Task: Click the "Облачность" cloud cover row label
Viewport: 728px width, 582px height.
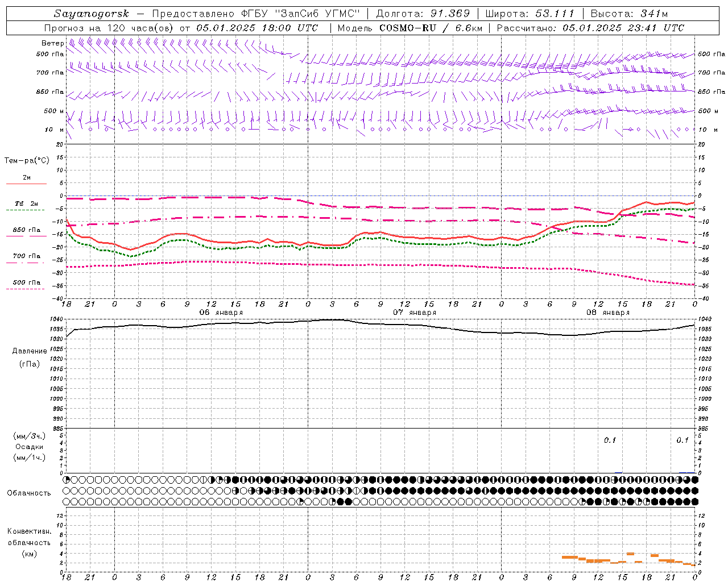Action: click(29, 493)
